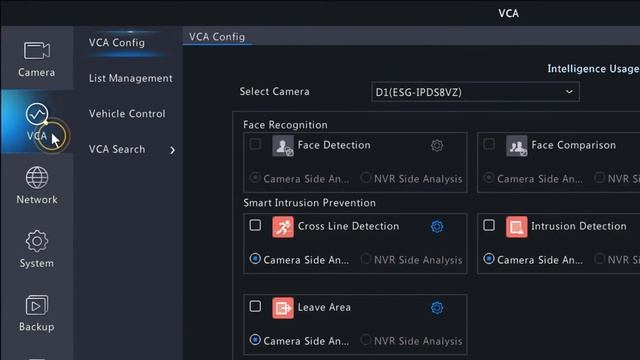The height and width of the screenshot is (360, 640).
Task: Expand the VCA Search submenu arrow
Action: coord(173,150)
